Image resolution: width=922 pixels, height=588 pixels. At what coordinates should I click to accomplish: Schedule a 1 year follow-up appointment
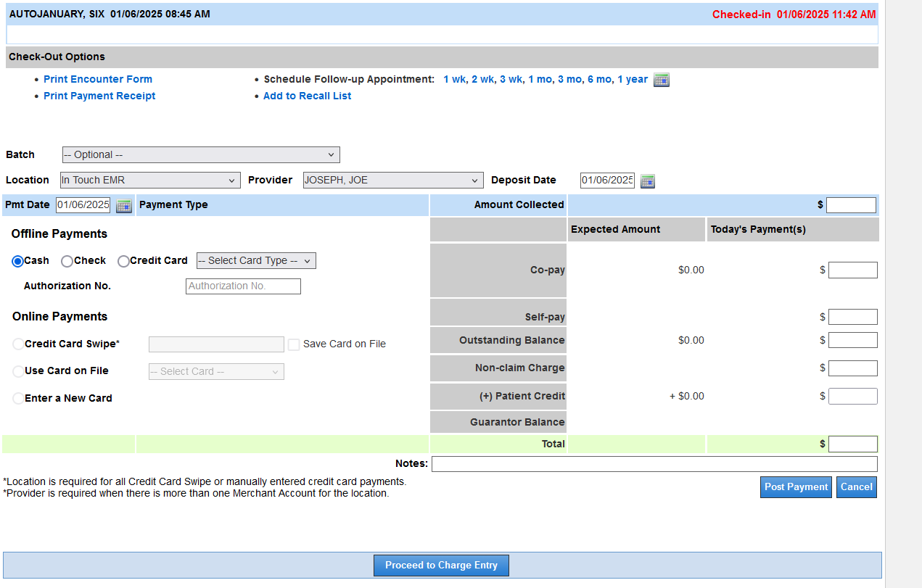coord(632,80)
